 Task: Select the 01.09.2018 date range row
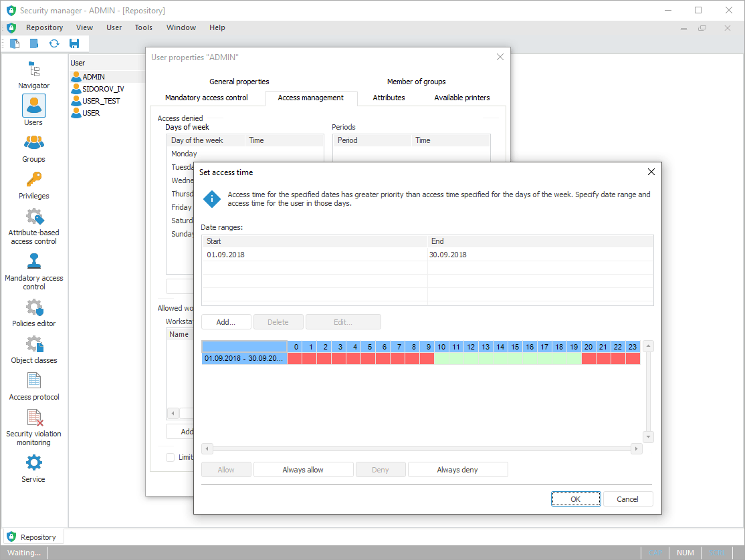(314, 255)
